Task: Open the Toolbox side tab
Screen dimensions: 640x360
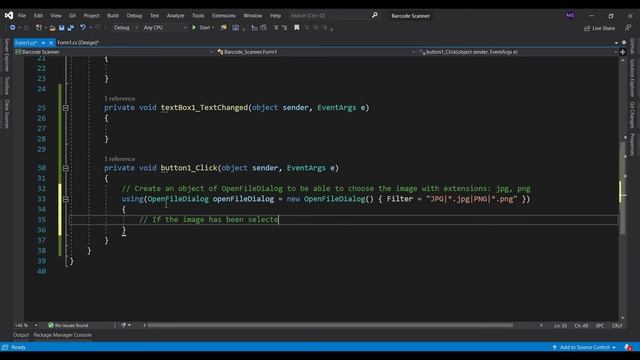Action: pyautogui.click(x=7, y=85)
